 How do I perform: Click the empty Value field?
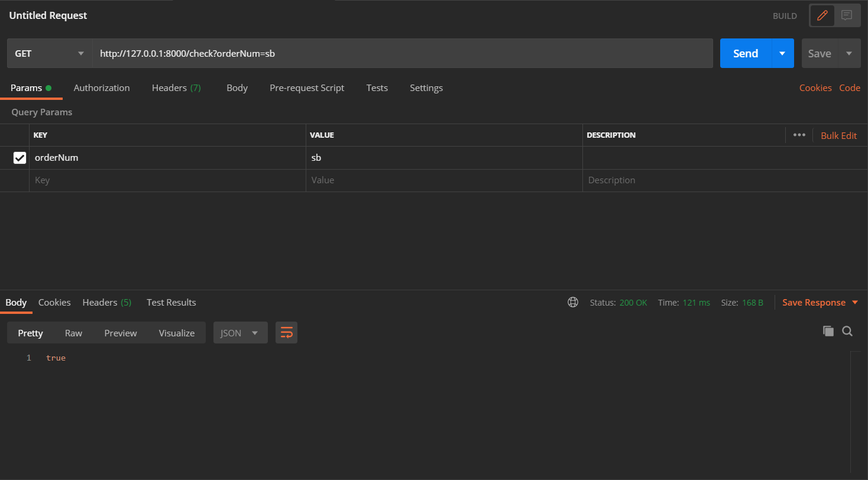pyautogui.click(x=444, y=180)
